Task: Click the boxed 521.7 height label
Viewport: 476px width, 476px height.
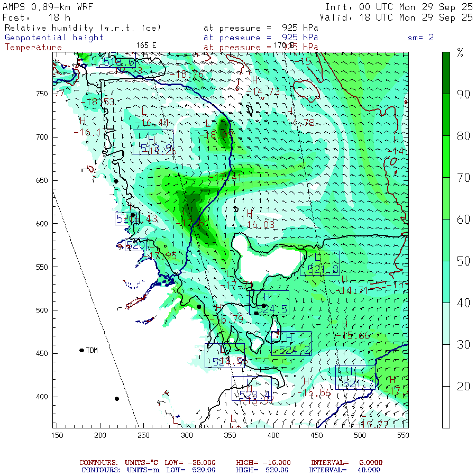Action: tap(355, 378)
